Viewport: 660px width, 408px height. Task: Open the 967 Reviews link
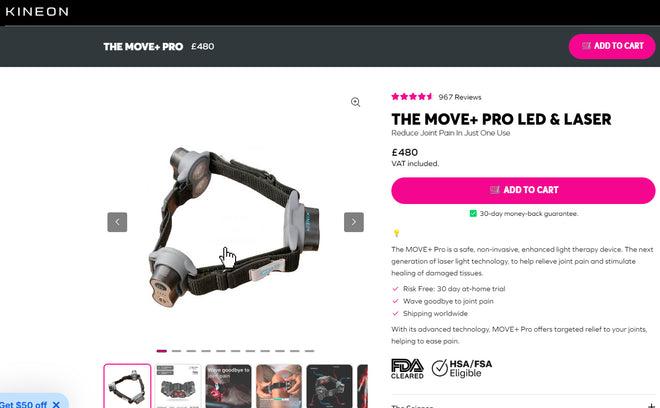[x=460, y=97]
